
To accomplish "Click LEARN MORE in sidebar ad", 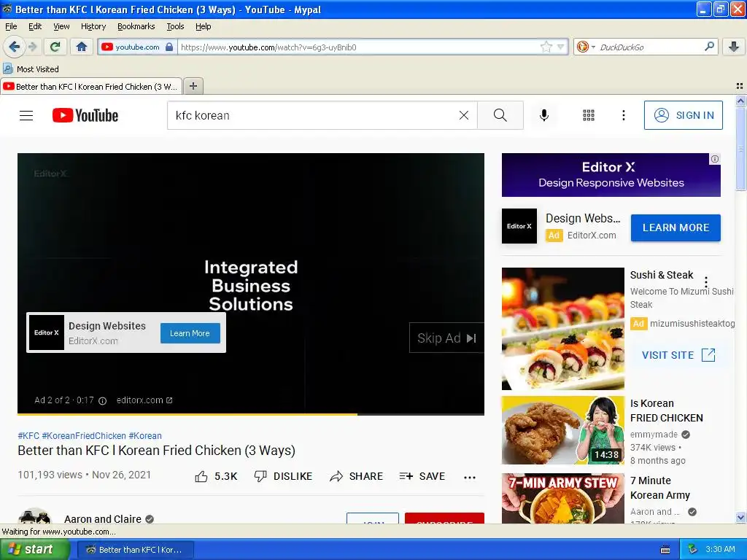I will pos(676,227).
